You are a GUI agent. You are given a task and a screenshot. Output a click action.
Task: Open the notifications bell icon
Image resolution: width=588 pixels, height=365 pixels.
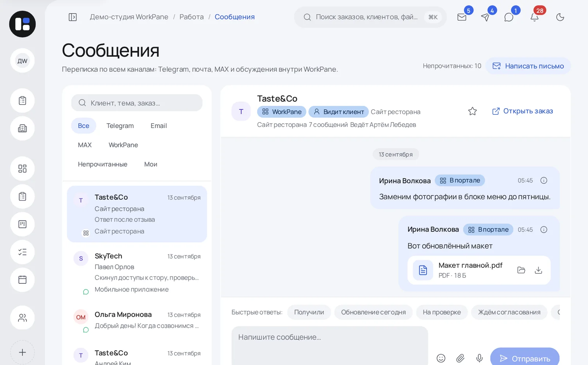pos(535,17)
